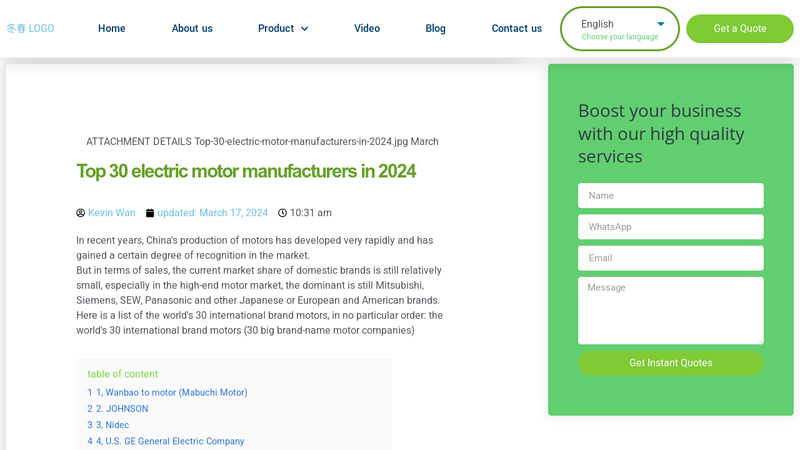Open the English language selector
The width and height of the screenshot is (800, 450).
pos(619,29)
